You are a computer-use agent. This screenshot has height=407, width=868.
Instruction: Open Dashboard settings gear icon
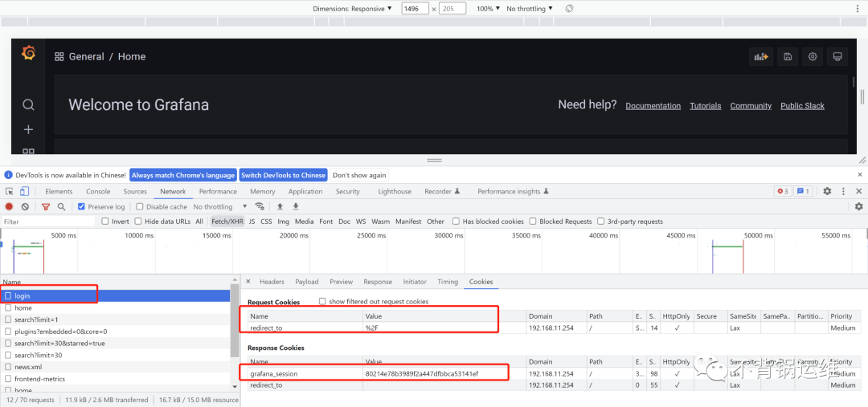point(812,56)
